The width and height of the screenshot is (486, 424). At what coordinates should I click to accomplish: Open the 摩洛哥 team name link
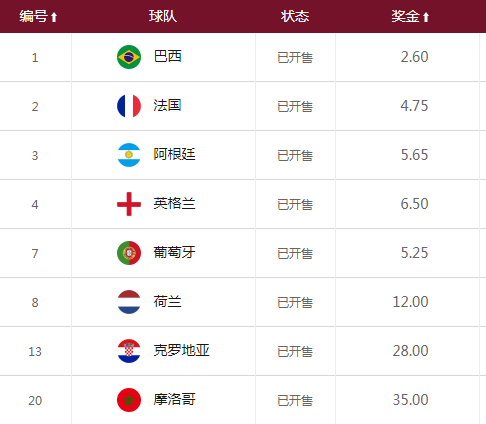[x=174, y=399]
